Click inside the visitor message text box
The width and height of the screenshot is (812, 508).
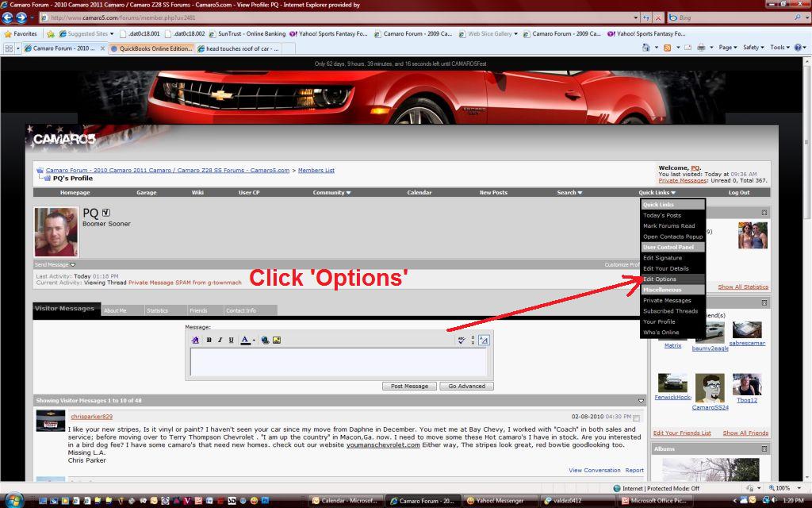[341, 361]
